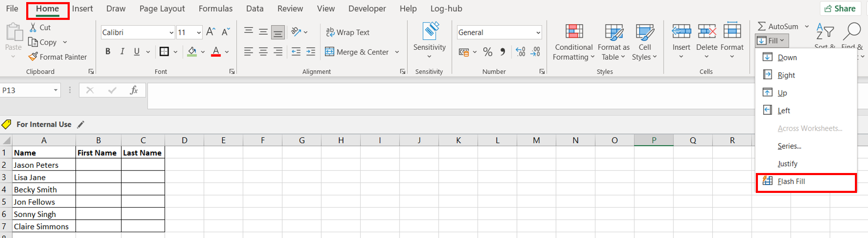Screen dimensions: 868x238
Task: Align text left
Action: coord(248,51)
